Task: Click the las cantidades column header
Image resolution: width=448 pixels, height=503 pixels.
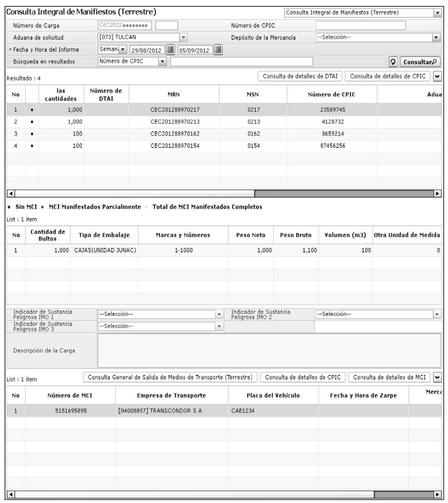Action: coord(61,95)
